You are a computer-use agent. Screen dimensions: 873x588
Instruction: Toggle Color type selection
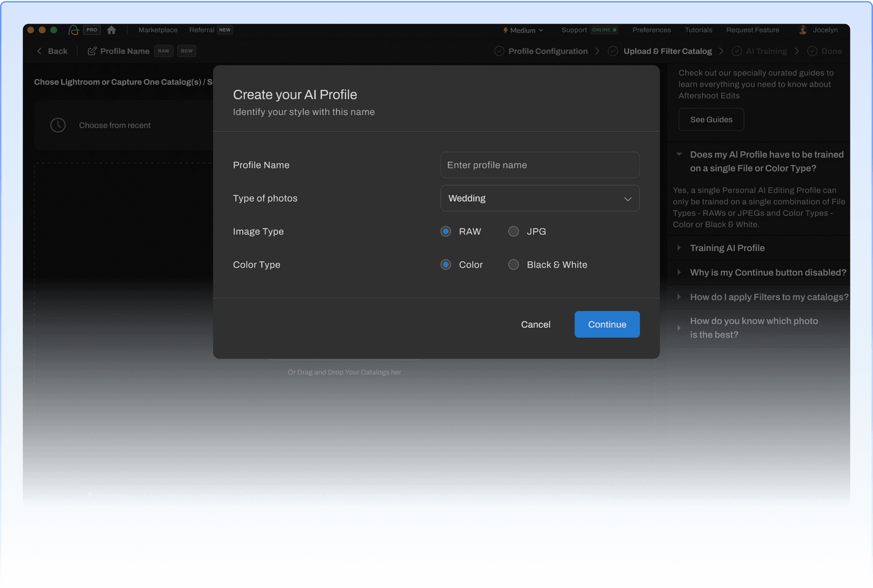click(513, 264)
